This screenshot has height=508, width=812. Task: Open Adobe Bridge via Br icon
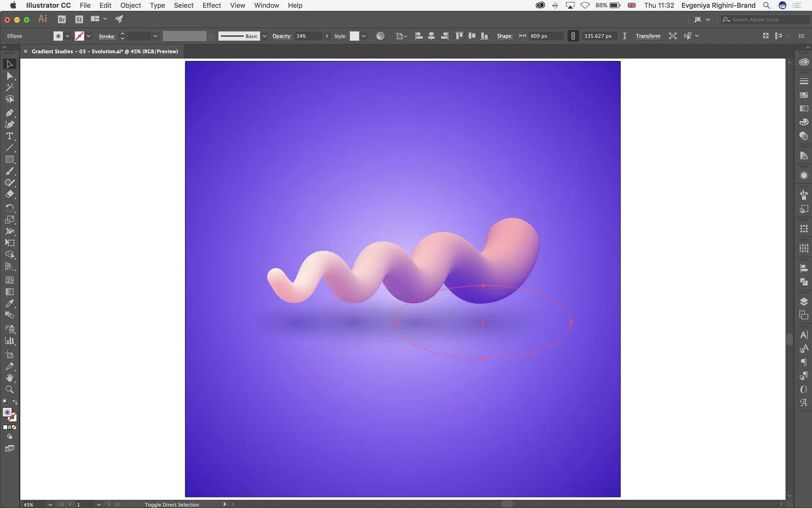62,19
